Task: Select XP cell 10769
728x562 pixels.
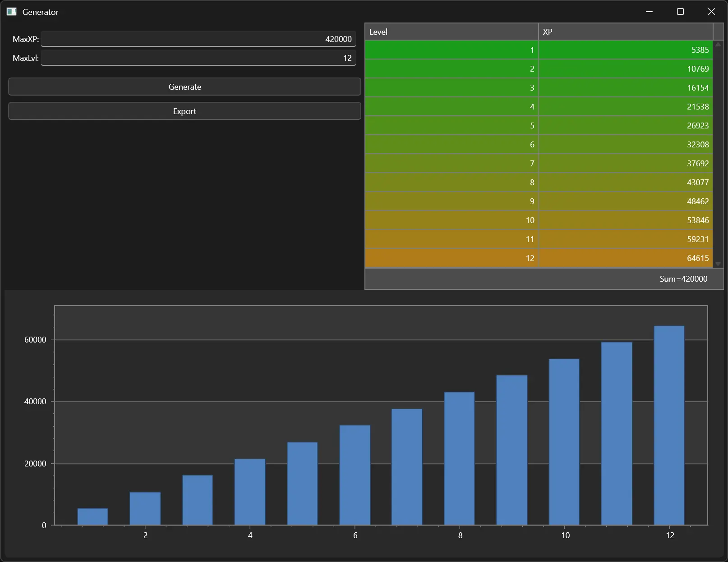Action: click(x=626, y=69)
